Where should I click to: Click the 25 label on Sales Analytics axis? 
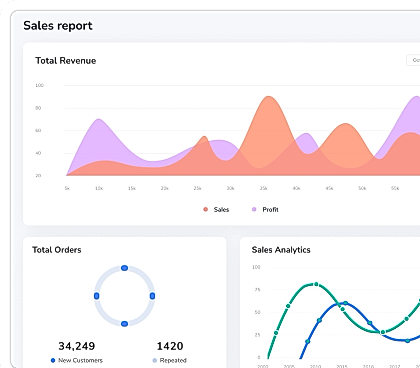pyautogui.click(x=257, y=335)
